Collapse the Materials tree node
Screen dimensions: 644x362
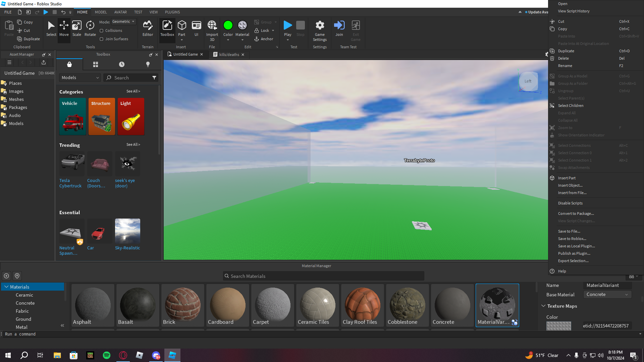pos(6,287)
